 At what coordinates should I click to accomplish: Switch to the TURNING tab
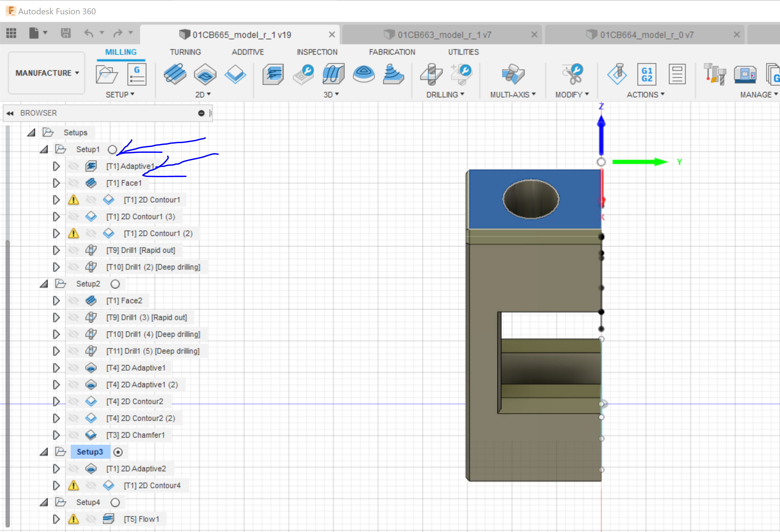point(185,52)
